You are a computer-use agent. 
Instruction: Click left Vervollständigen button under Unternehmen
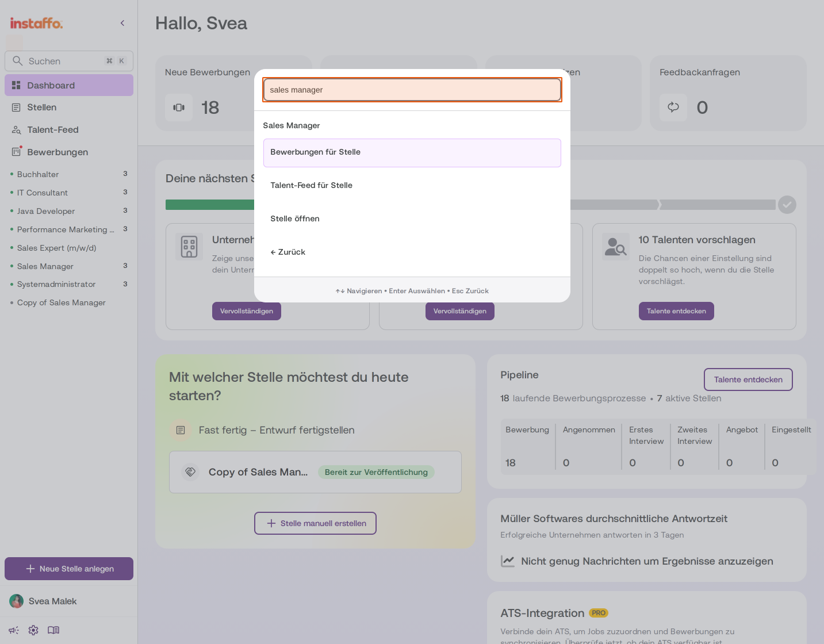pos(247,311)
